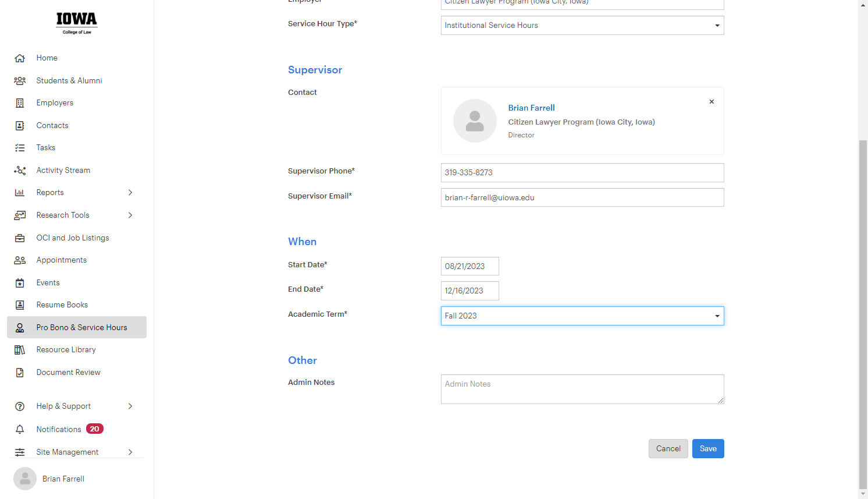868x499 pixels.
Task: Cancel editing the form
Action: (668, 449)
